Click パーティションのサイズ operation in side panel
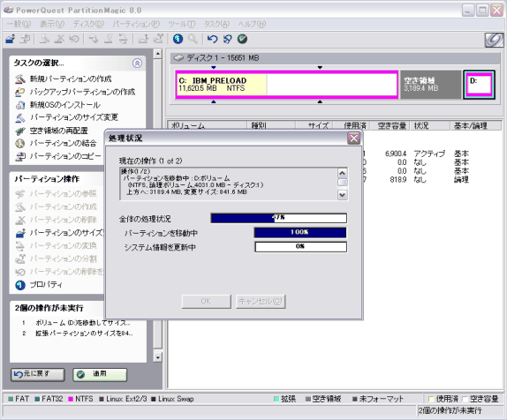 (x=66, y=233)
